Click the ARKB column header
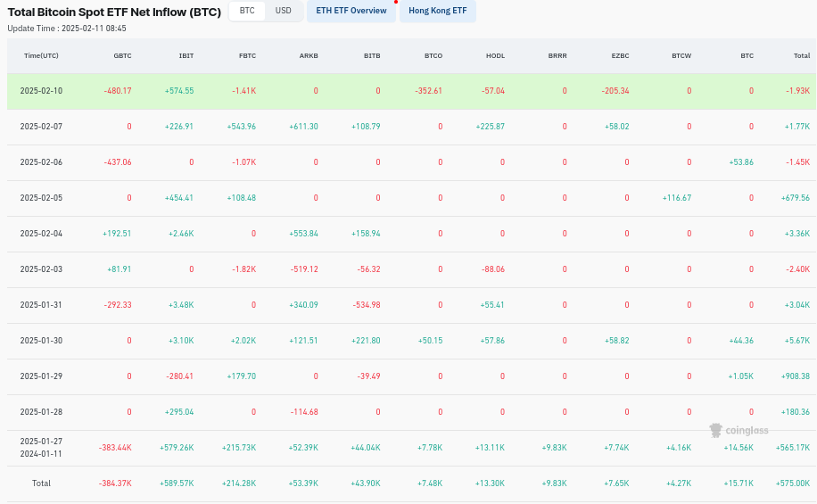Image resolution: width=817 pixels, height=504 pixels. point(309,56)
